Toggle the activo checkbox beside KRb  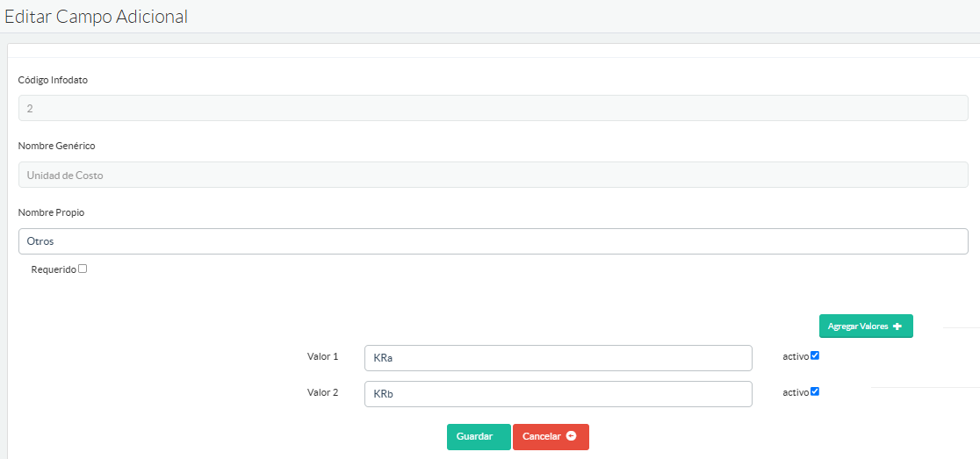815,391
